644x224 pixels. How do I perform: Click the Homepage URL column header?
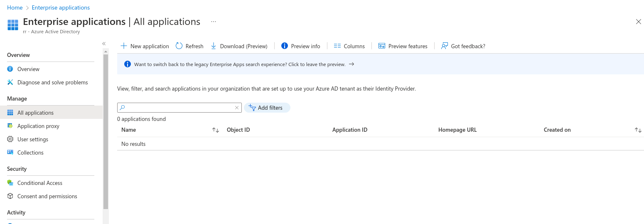click(x=457, y=130)
